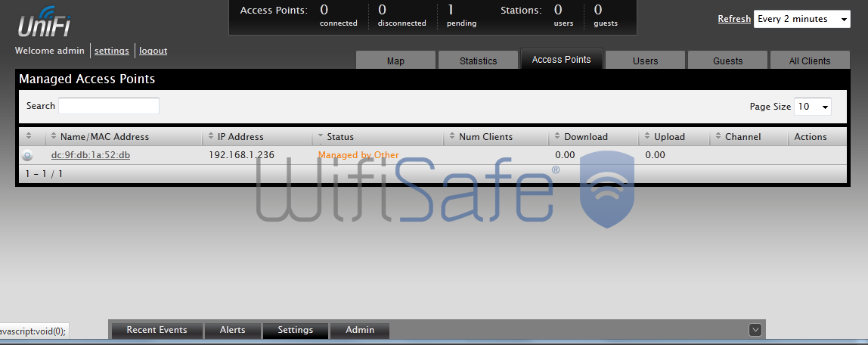The width and height of the screenshot is (868, 345).
Task: Sort table by Download column
Action: (585, 137)
